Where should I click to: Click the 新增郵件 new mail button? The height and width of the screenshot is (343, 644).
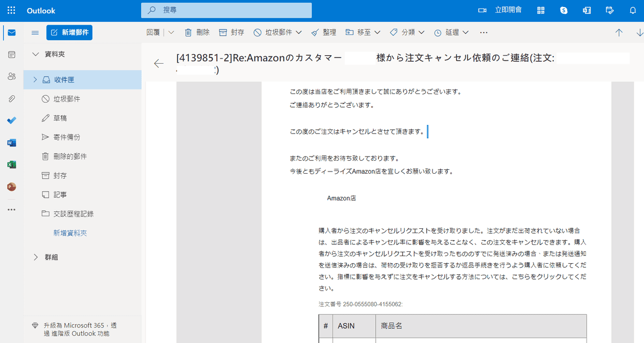(x=69, y=33)
